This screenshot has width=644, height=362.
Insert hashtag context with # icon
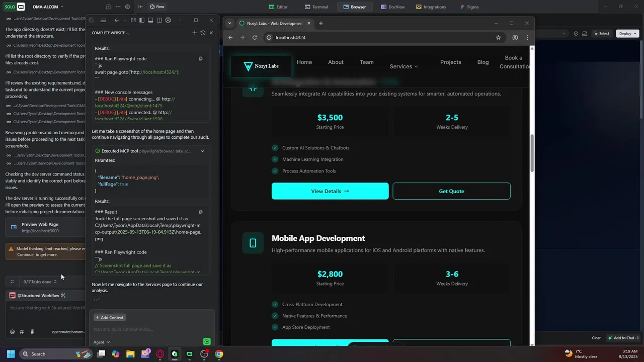point(22,332)
